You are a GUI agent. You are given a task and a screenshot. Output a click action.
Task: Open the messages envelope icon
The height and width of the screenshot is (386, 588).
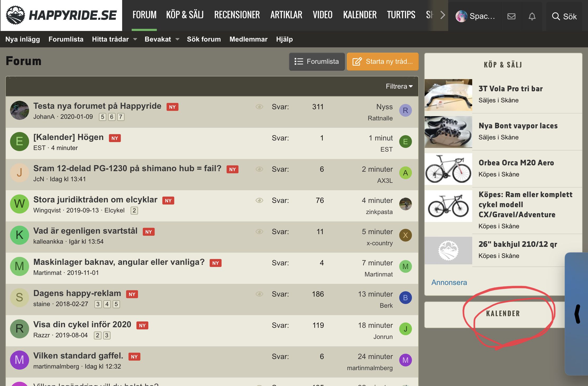511,16
